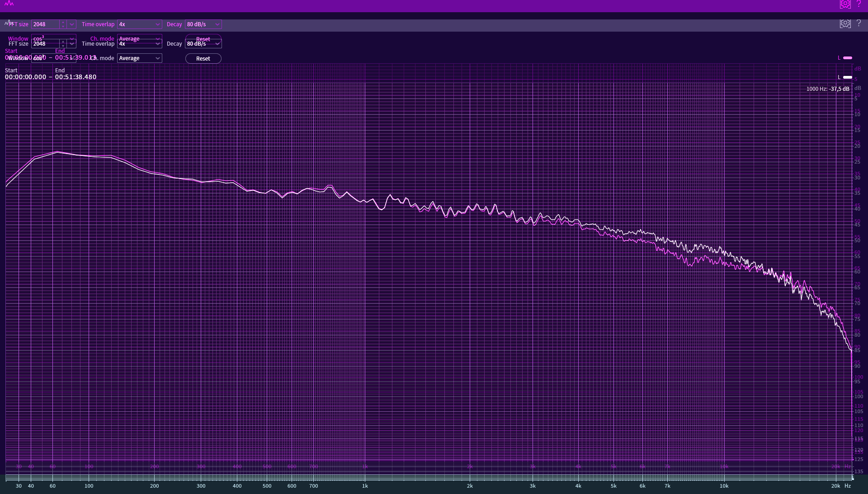Screen dimensions: 868x494
Task: Click the magenta spectrum waveform icon at top left
Action: tap(9, 4)
